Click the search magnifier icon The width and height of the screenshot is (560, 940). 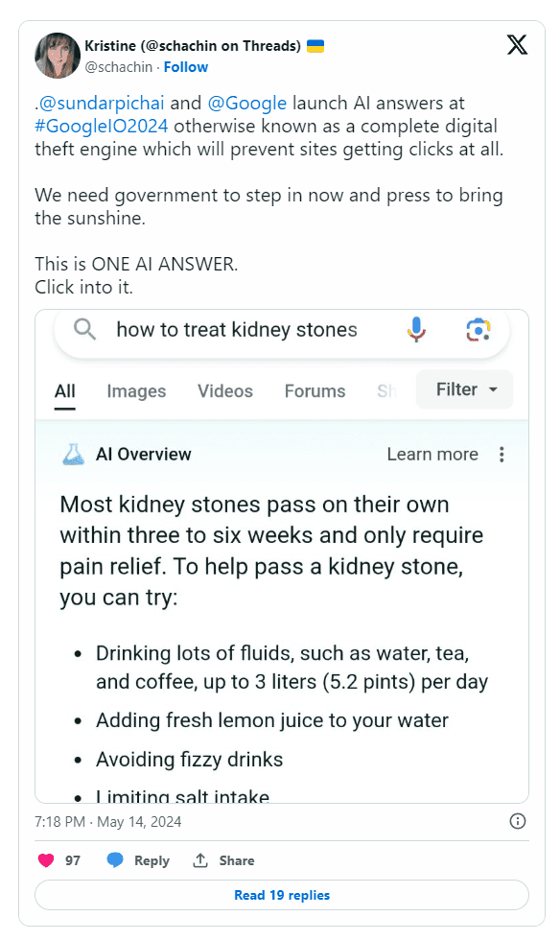point(84,329)
